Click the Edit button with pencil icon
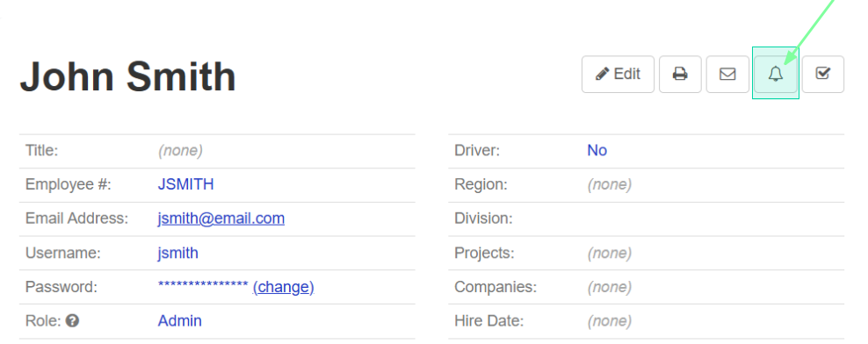This screenshot has width=868, height=344. [x=618, y=74]
